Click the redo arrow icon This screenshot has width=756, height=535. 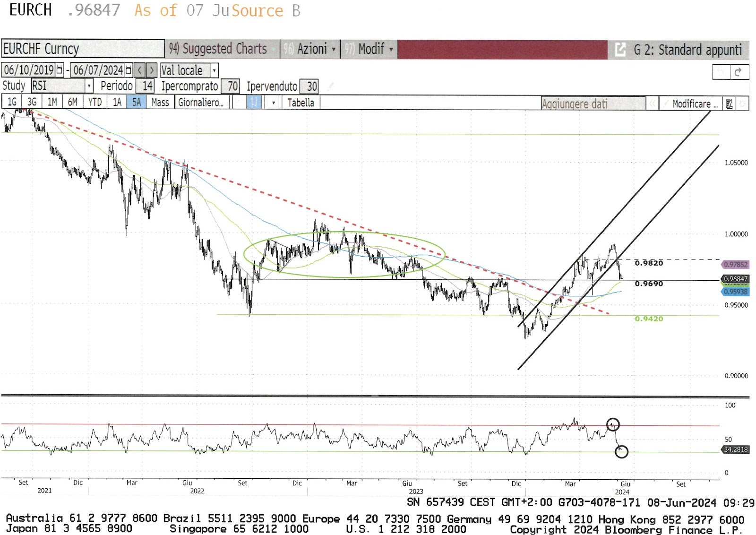(739, 72)
